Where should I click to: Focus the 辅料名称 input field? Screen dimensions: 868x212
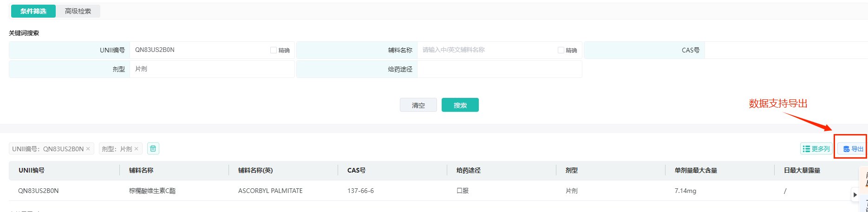click(488, 50)
